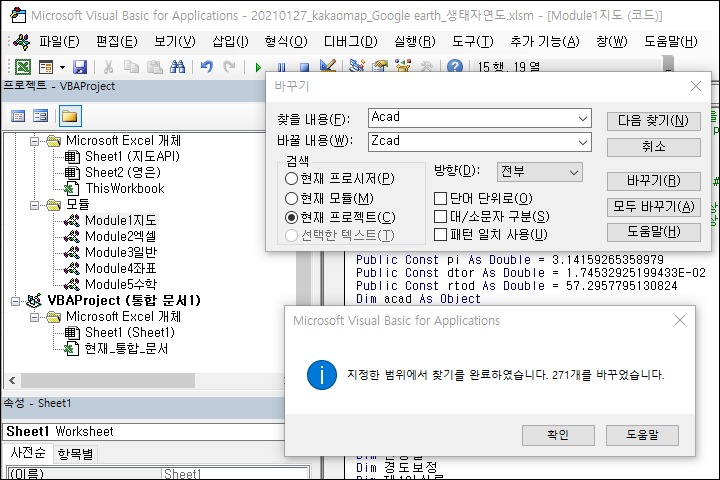
Task: Toggle Design Mode icon
Action: pyautogui.click(x=327, y=66)
